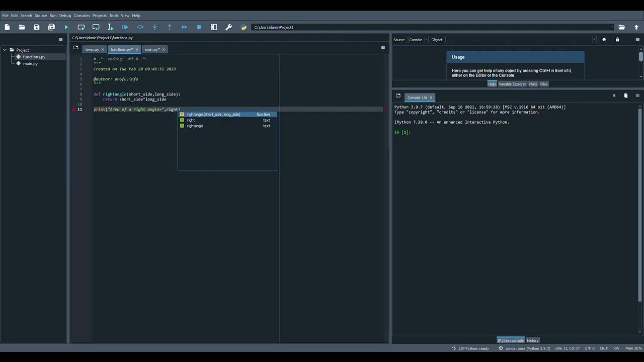Run the current cell
This screenshot has width=644, height=362.
81,27
